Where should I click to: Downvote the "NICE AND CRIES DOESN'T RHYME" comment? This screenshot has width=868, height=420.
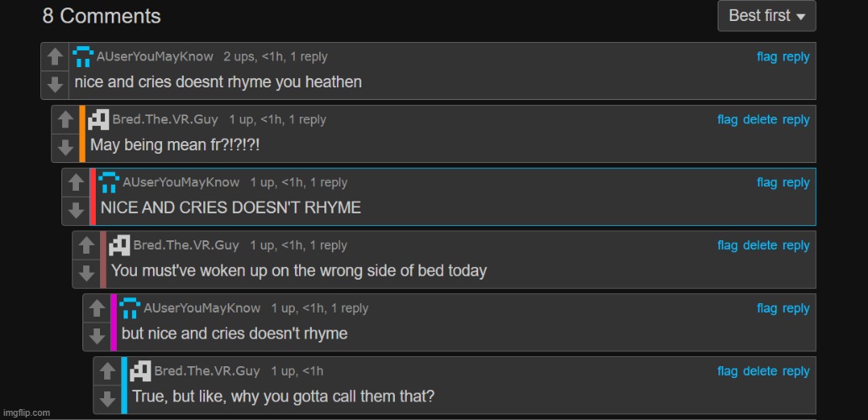[76, 210]
